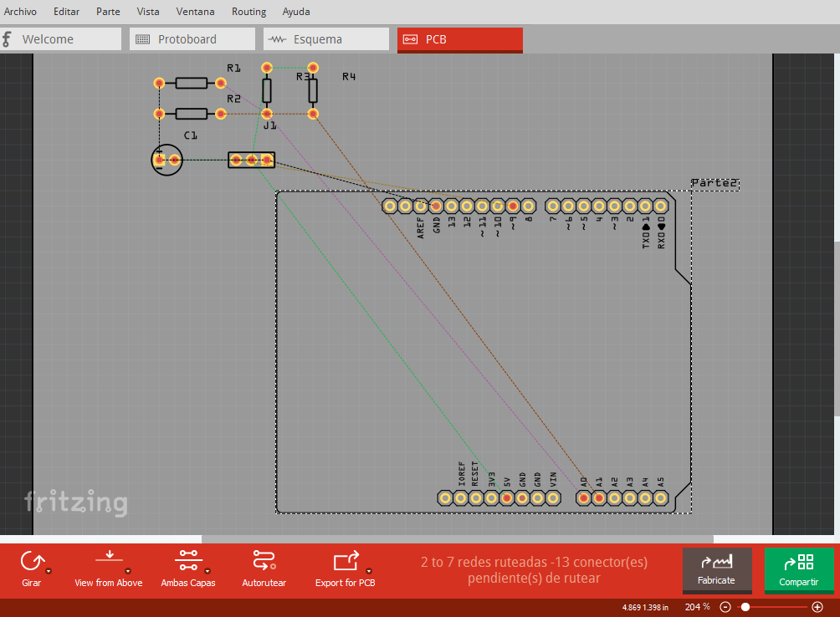Click the Ambas Capas layers icon
The width and height of the screenshot is (840, 617).
[188, 560]
